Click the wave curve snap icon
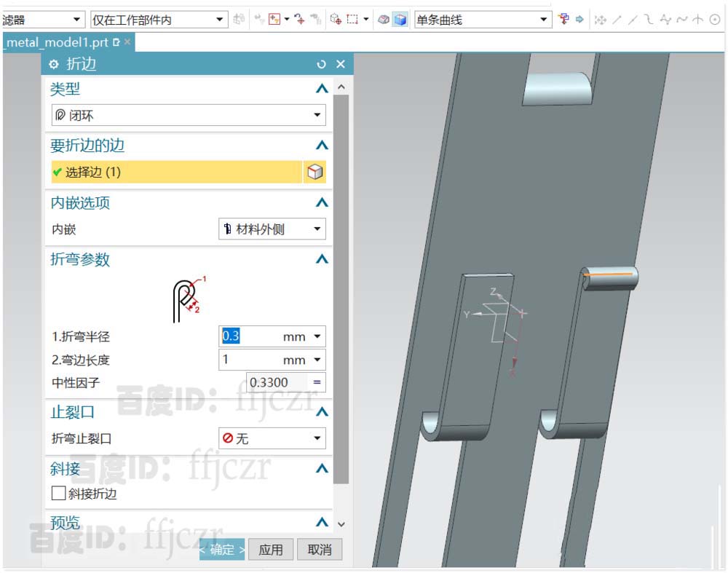 tap(681, 20)
